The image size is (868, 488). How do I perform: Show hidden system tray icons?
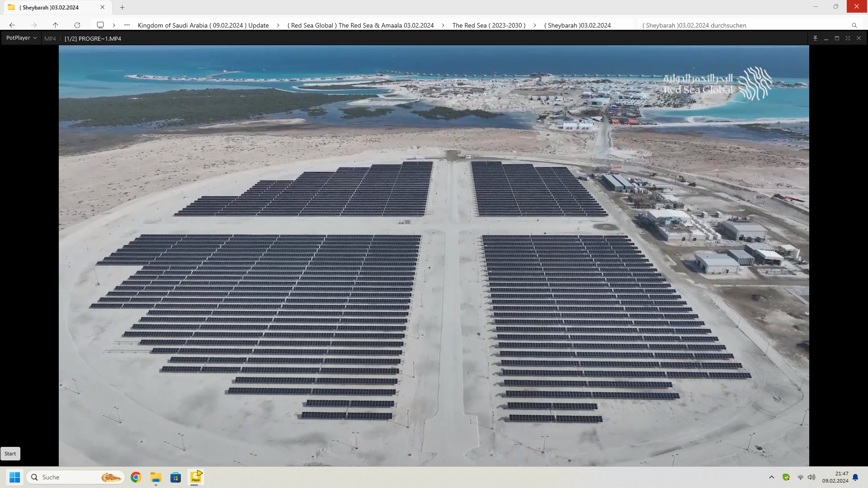coord(772,477)
